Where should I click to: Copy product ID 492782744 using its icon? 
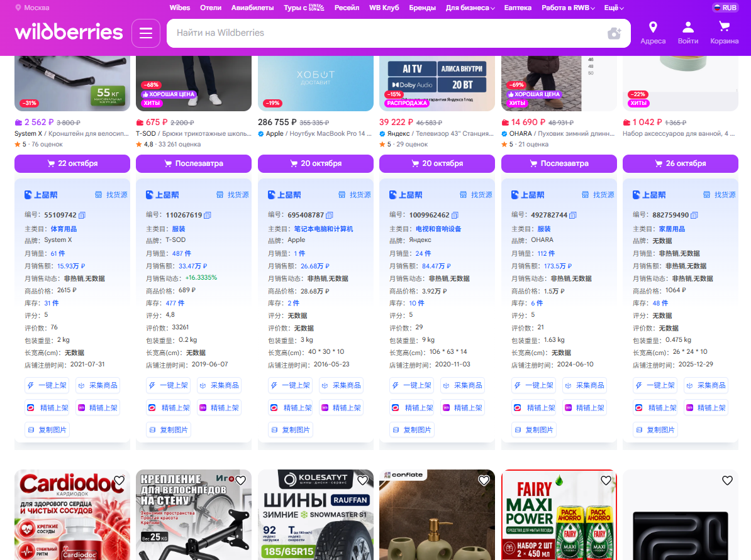coord(573,216)
